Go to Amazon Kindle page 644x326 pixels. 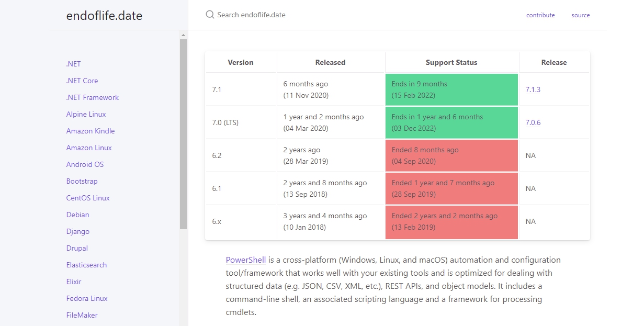(90, 131)
